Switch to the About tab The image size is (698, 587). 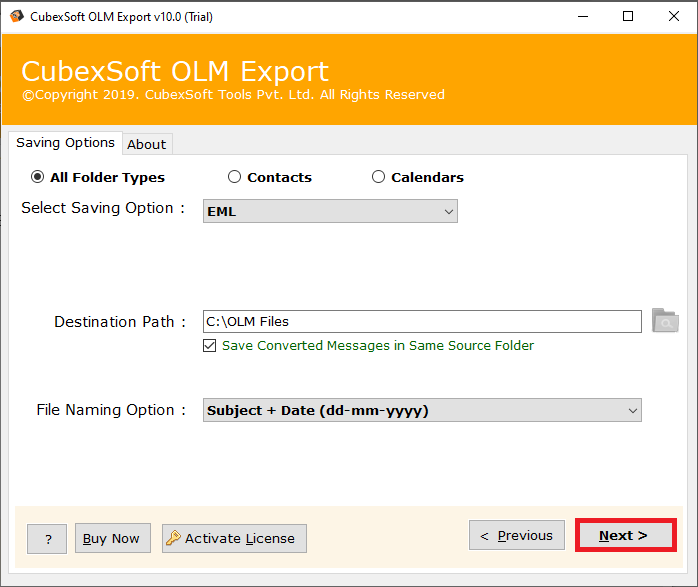[147, 144]
